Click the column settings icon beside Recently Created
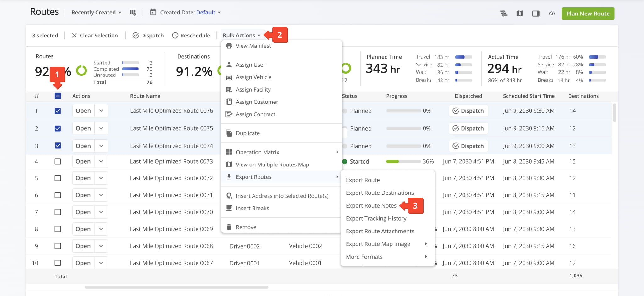This screenshot has height=296, width=644. coord(133,13)
